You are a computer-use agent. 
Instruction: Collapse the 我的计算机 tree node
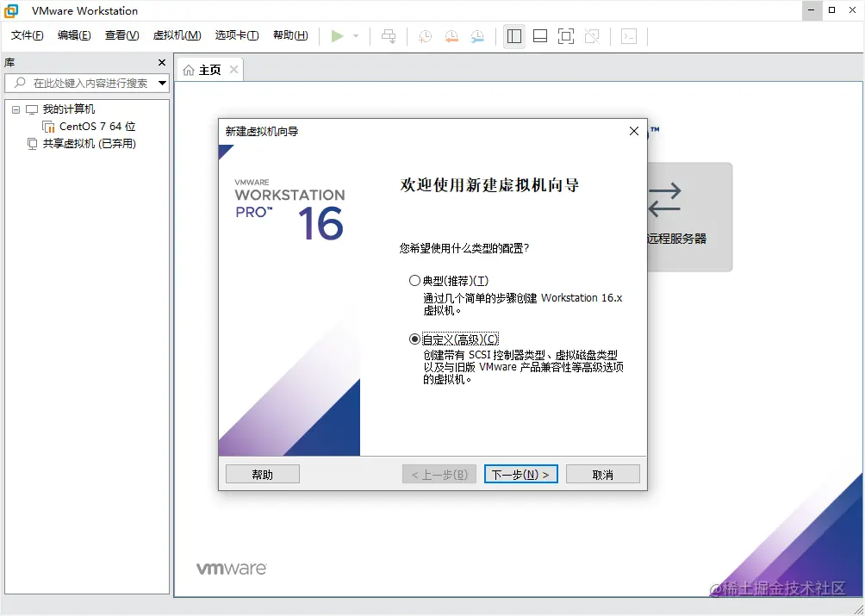pyautogui.click(x=16, y=109)
